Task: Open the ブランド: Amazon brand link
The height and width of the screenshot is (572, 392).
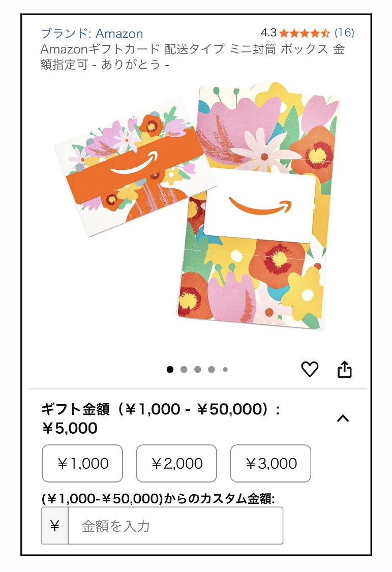Action: [92, 34]
